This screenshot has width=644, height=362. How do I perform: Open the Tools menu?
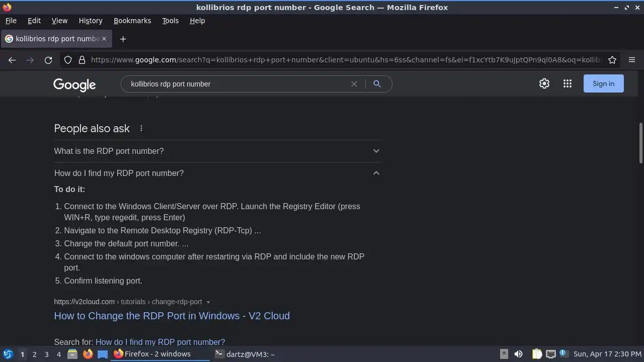[x=170, y=21]
